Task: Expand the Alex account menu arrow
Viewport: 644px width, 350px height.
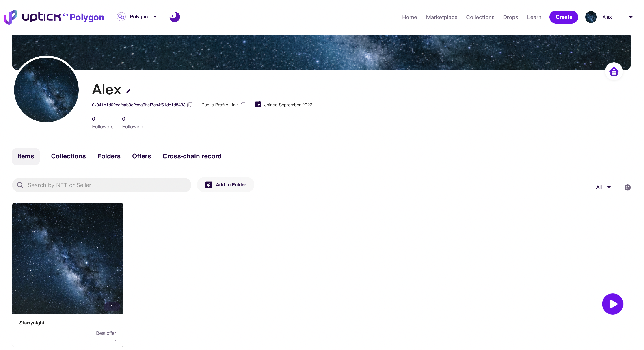Action: pyautogui.click(x=631, y=17)
